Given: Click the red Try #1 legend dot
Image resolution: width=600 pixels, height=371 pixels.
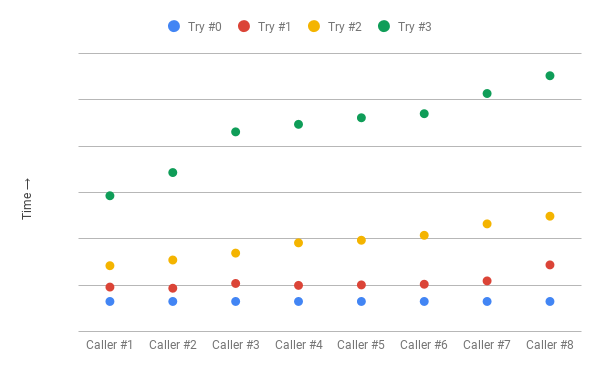Looking at the screenshot, I should 244,26.
